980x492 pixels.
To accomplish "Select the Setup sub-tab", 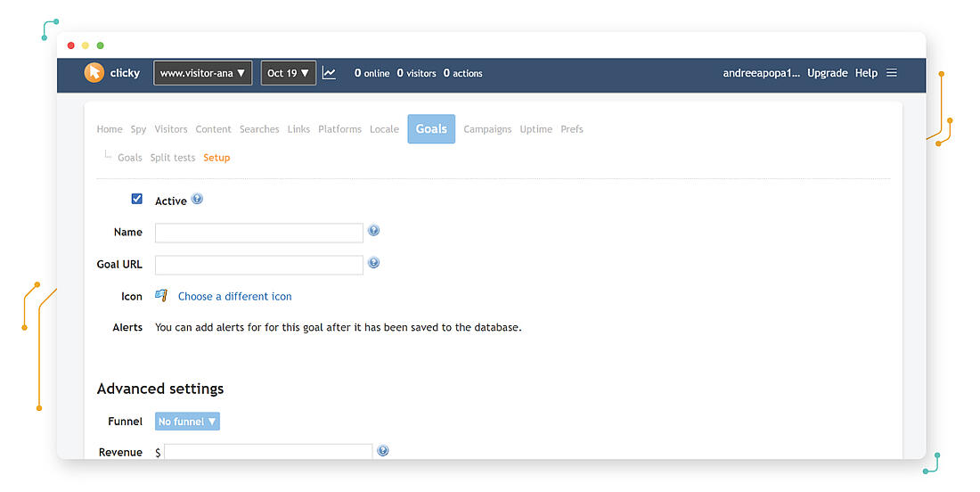I will pyautogui.click(x=216, y=158).
